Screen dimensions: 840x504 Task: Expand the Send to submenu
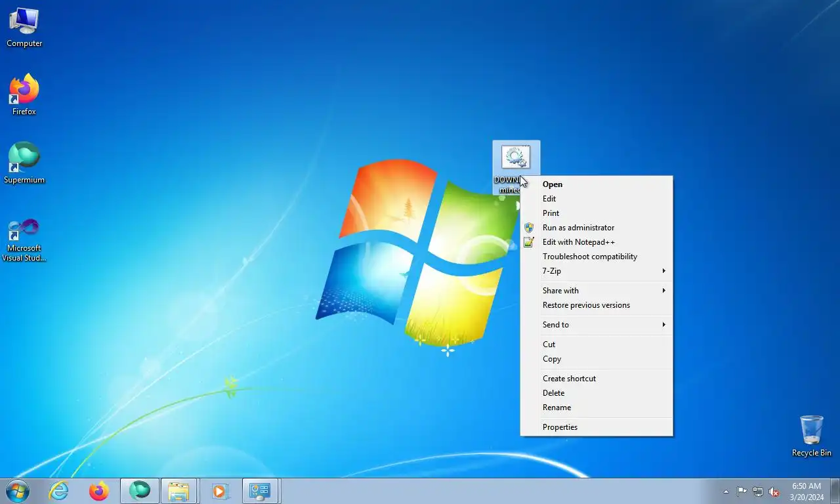pos(597,325)
